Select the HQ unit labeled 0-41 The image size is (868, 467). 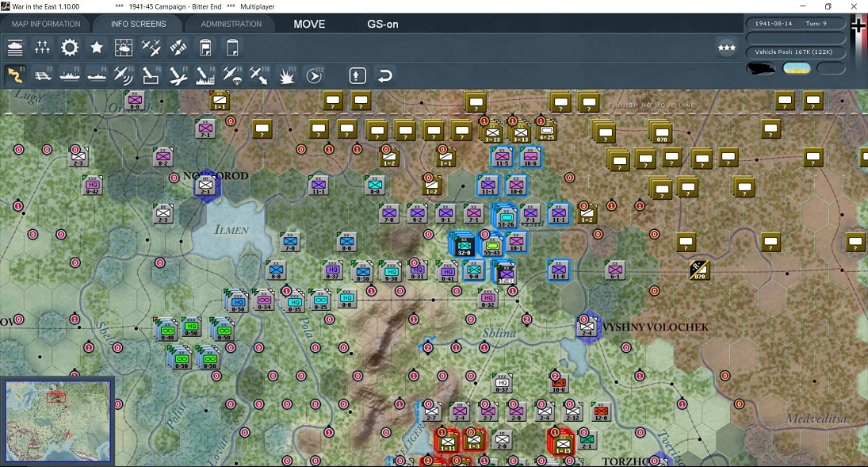pyautogui.click(x=448, y=271)
